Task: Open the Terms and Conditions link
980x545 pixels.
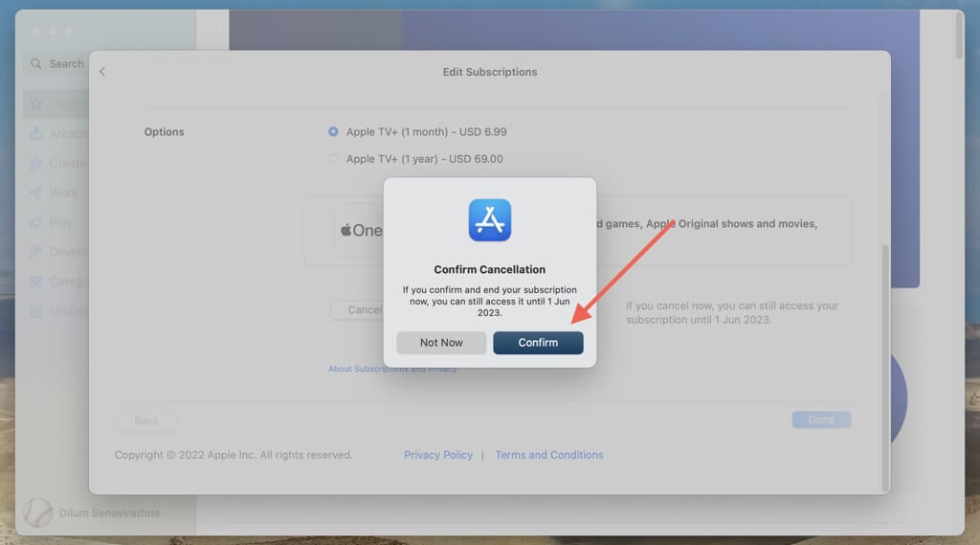Action: pos(549,455)
